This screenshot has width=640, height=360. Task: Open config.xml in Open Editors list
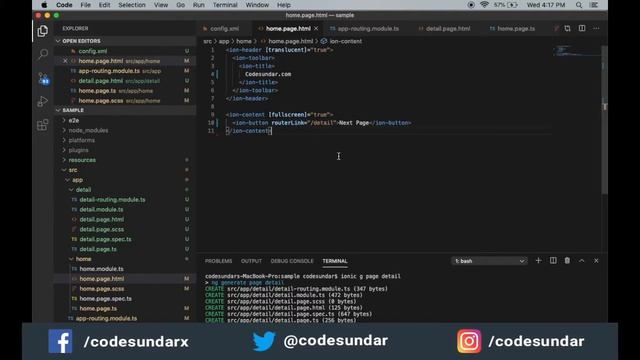pos(93,51)
